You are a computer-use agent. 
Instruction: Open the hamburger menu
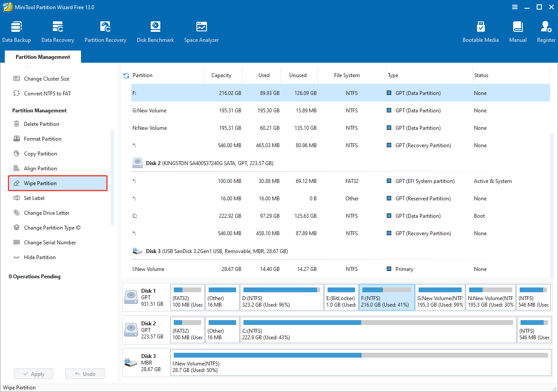pos(515,7)
